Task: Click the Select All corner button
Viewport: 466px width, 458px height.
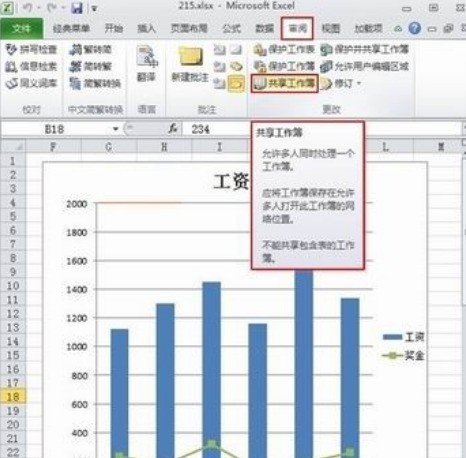Action: [x=13, y=147]
